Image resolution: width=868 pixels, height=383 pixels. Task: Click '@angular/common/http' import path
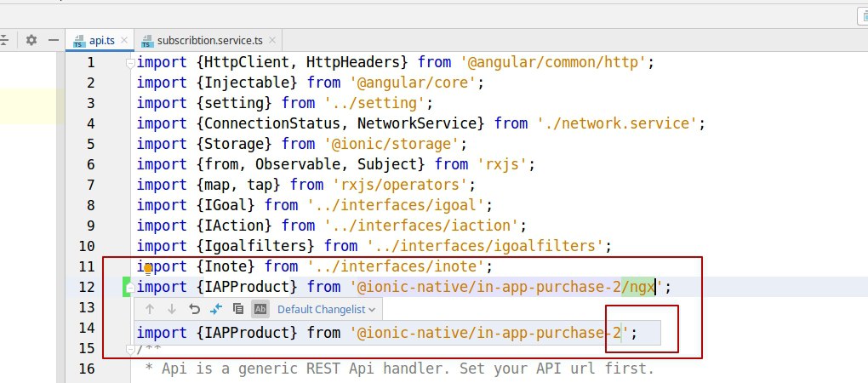coord(553,62)
